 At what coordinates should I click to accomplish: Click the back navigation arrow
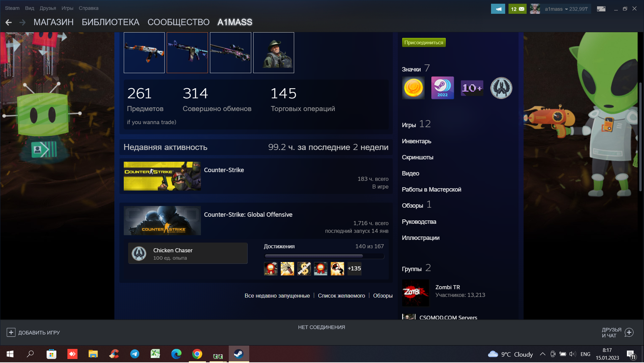9,22
